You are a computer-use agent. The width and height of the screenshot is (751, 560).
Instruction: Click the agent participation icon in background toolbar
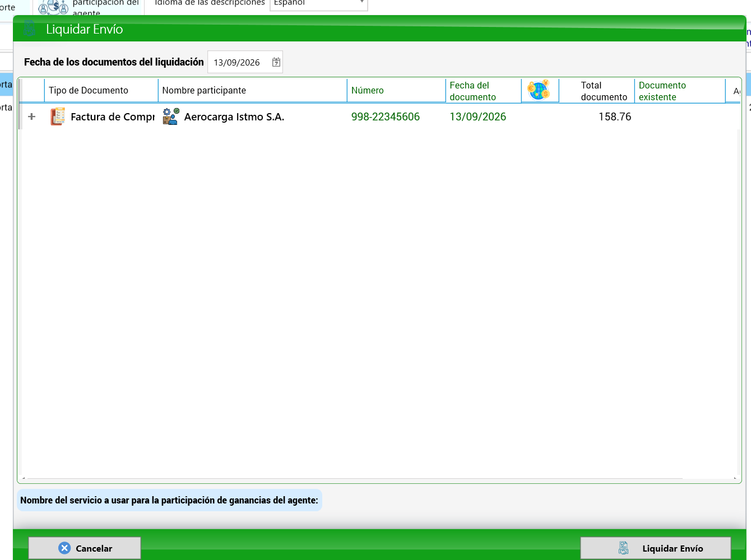(x=54, y=7)
